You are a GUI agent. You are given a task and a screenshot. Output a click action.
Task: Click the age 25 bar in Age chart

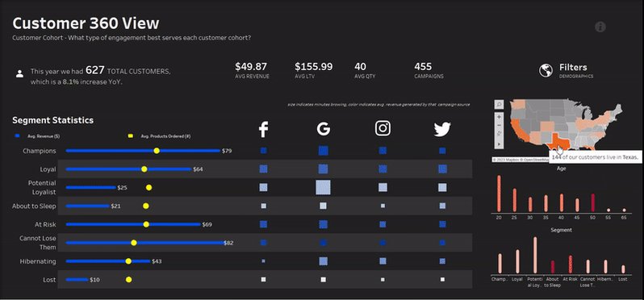[515, 200]
